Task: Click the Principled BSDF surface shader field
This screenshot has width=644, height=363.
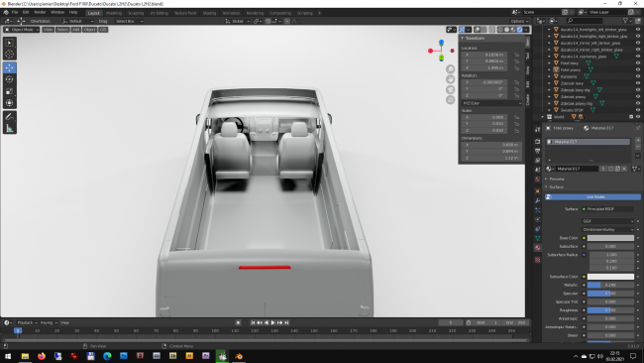Action: [608, 209]
